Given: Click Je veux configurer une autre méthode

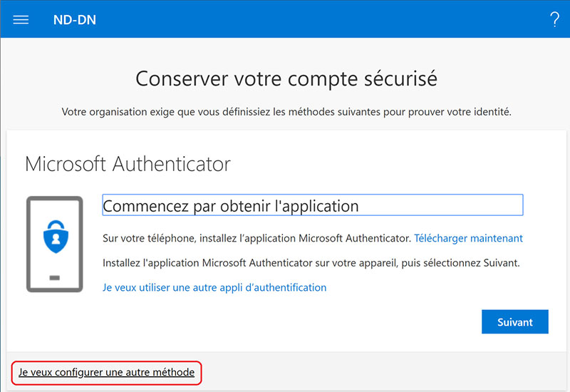Looking at the screenshot, I should 106,372.
